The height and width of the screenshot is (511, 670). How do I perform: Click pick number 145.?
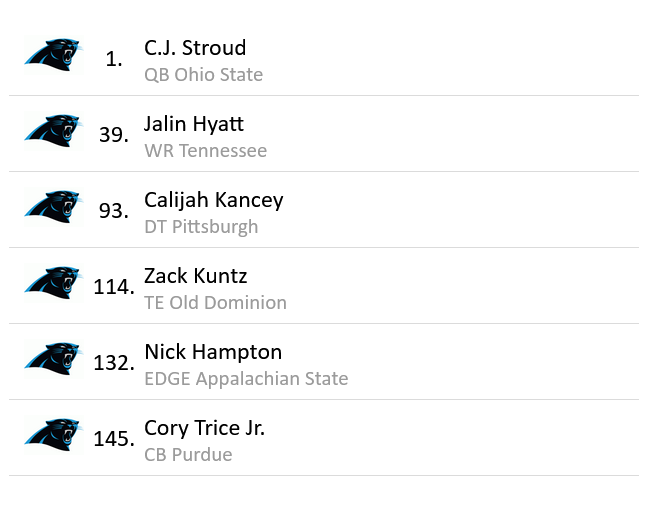[113, 439]
